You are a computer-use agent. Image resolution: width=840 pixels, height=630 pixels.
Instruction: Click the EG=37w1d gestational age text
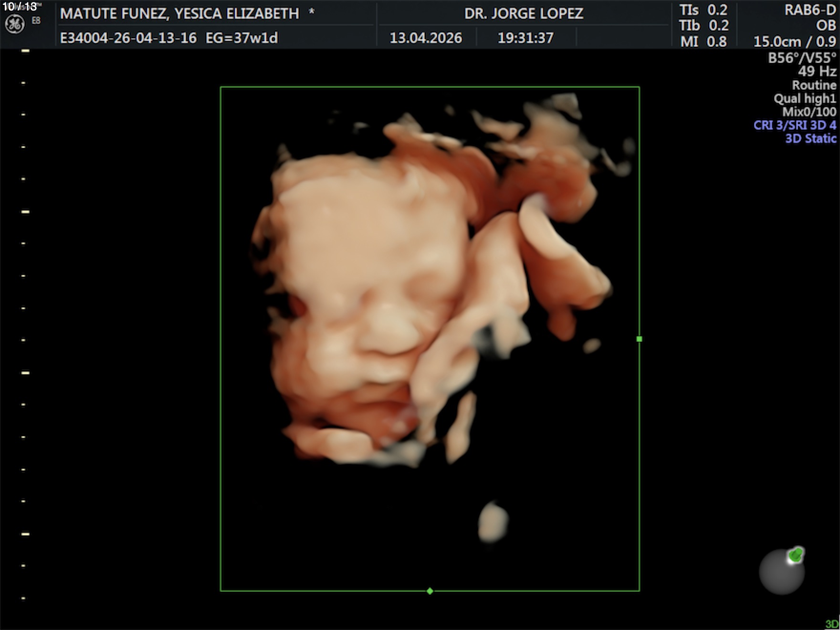click(241, 38)
